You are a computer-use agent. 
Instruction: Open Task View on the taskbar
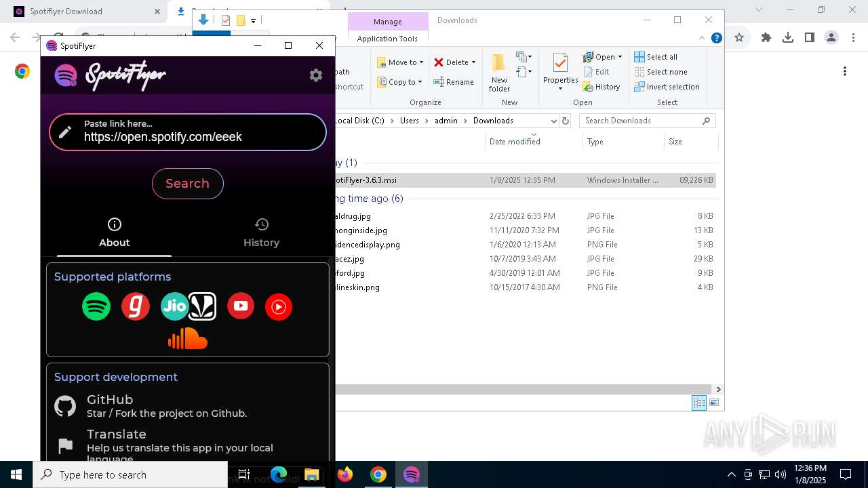tap(244, 474)
